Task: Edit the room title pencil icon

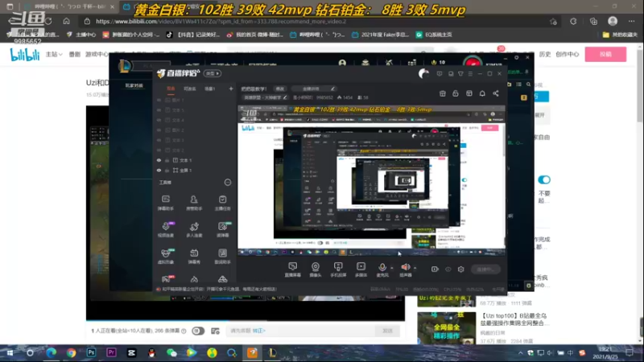Action: [332, 88]
